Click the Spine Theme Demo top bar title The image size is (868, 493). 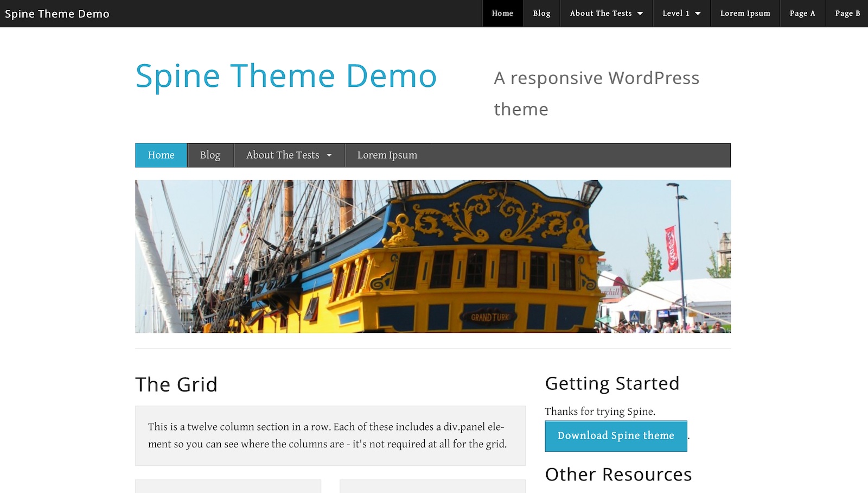pyautogui.click(x=57, y=14)
